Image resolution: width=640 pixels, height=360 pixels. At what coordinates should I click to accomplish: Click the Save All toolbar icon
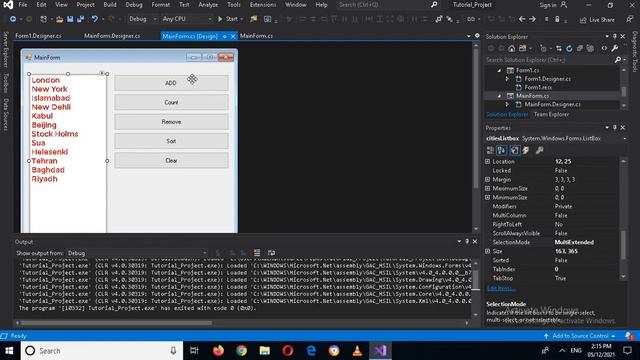point(80,19)
